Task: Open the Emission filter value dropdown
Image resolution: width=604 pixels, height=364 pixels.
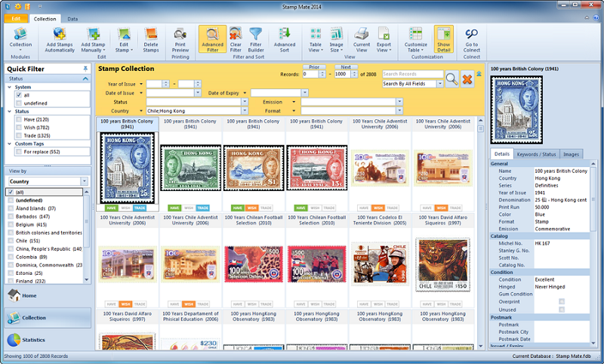Action: click(x=399, y=102)
